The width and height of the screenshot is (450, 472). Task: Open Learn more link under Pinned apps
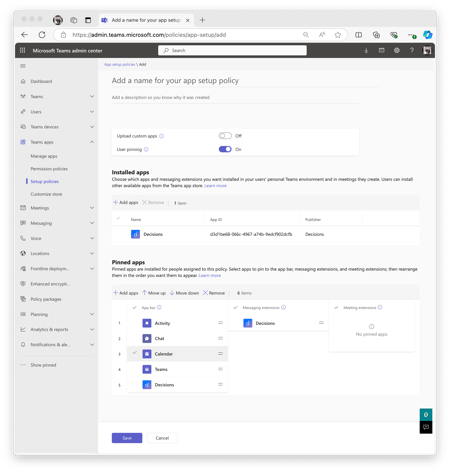[210, 275]
